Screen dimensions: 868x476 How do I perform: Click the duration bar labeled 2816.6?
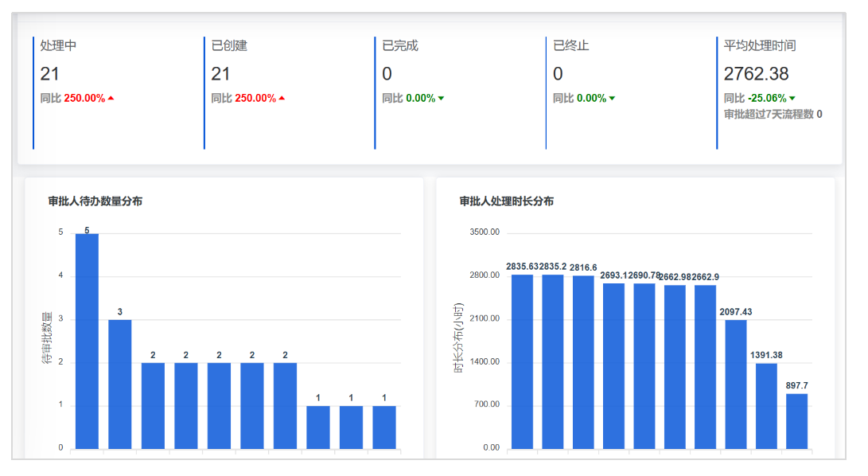pos(583,362)
